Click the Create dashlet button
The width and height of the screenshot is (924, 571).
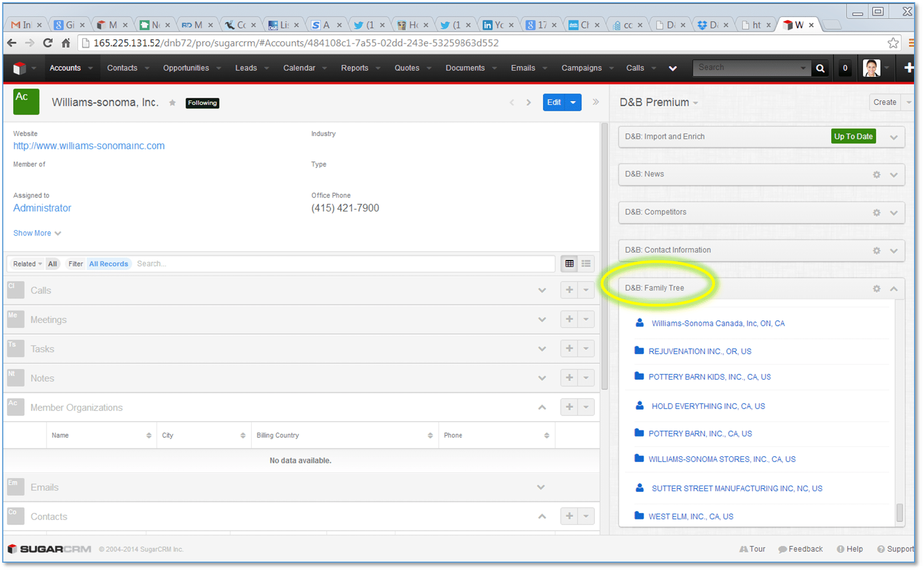[x=885, y=102]
